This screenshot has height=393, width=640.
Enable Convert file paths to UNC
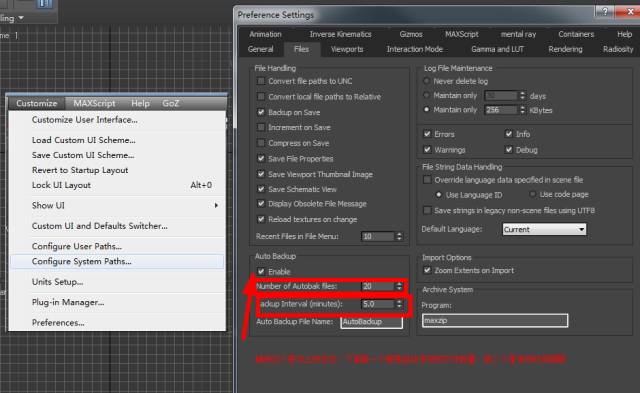click(261, 81)
